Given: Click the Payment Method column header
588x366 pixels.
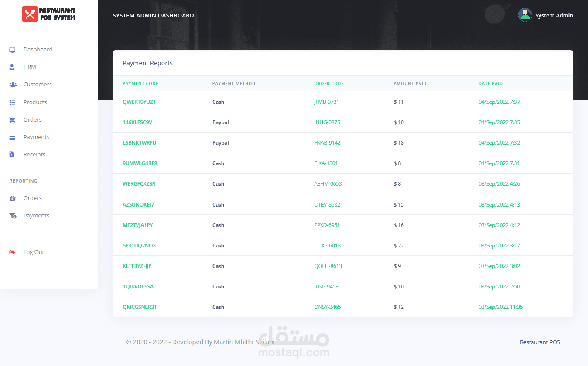Looking at the screenshot, I should [234, 84].
